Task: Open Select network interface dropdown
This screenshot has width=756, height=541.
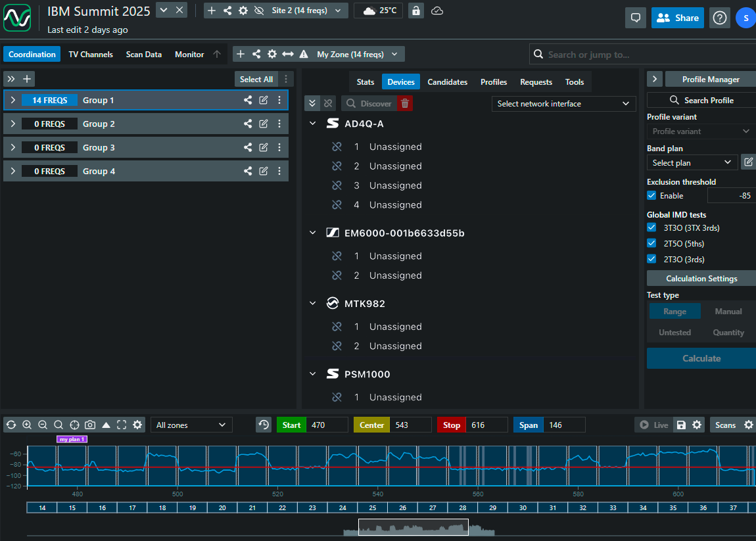Action: click(x=563, y=104)
